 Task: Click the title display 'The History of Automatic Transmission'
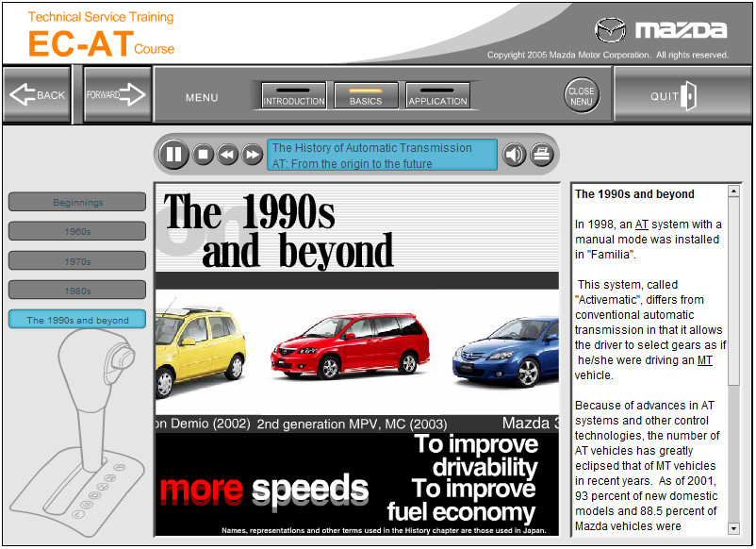coord(382,155)
